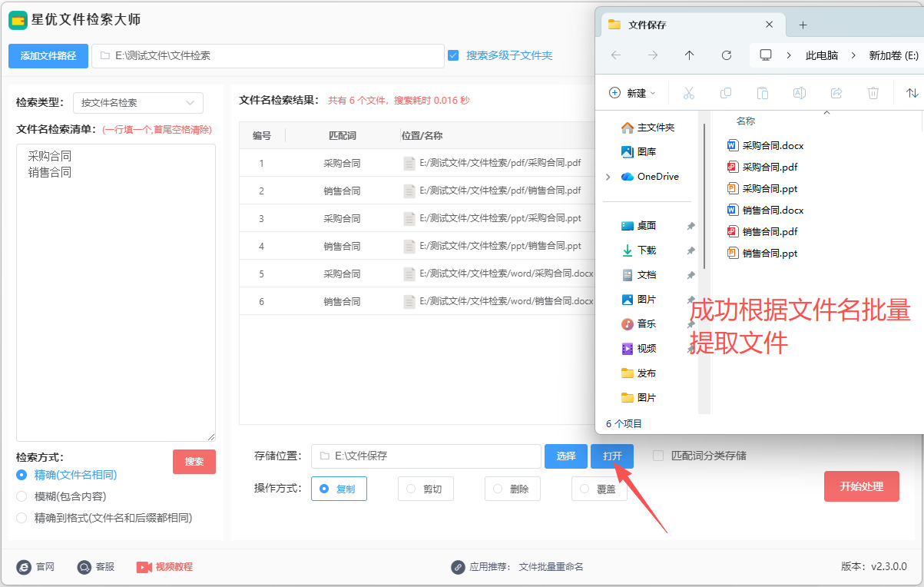Choose 剪切 operation mode
The height and width of the screenshot is (587, 924).
(426, 489)
